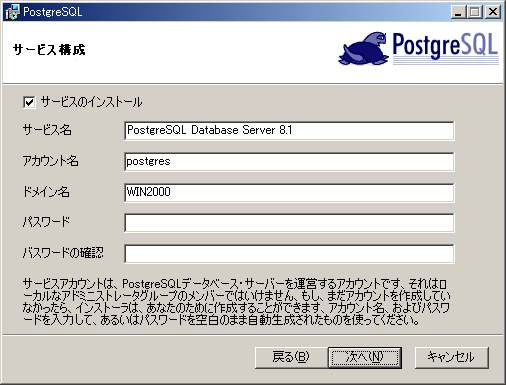The width and height of the screenshot is (506, 385).
Task: Click the サービス名 text field
Action: [x=289, y=130]
